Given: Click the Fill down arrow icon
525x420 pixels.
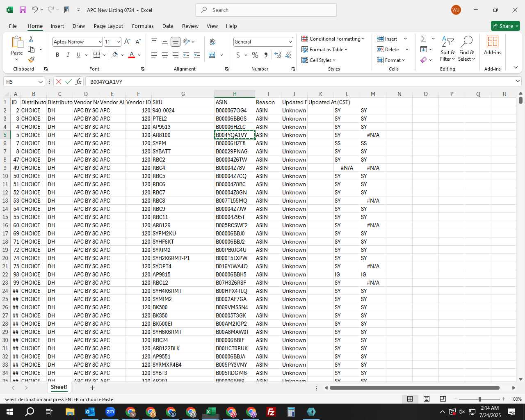Looking at the screenshot, I should 424,49.
